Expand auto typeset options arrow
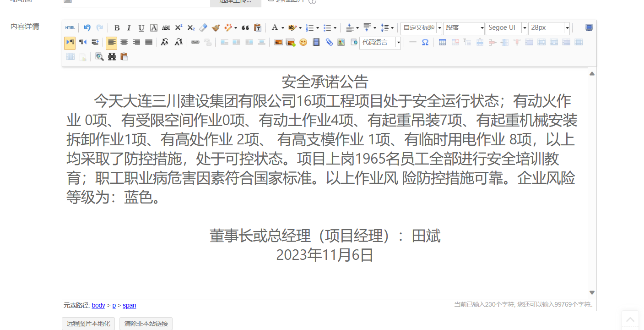Viewport: 644px width, 330px height. pos(235,28)
